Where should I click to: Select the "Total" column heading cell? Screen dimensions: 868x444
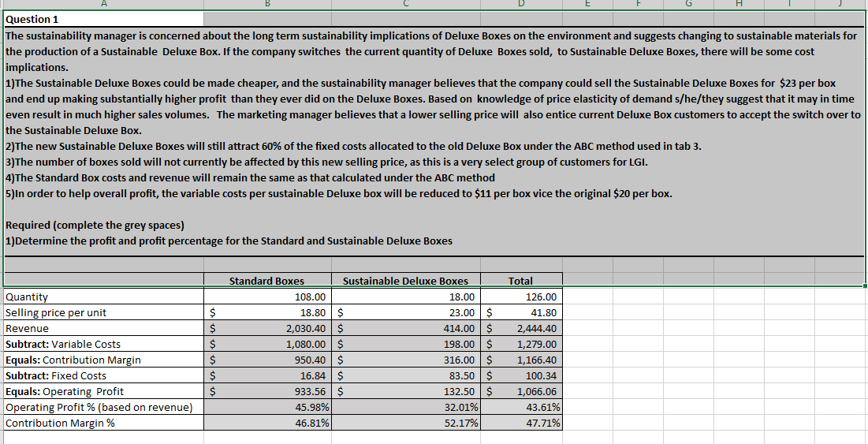tap(521, 280)
